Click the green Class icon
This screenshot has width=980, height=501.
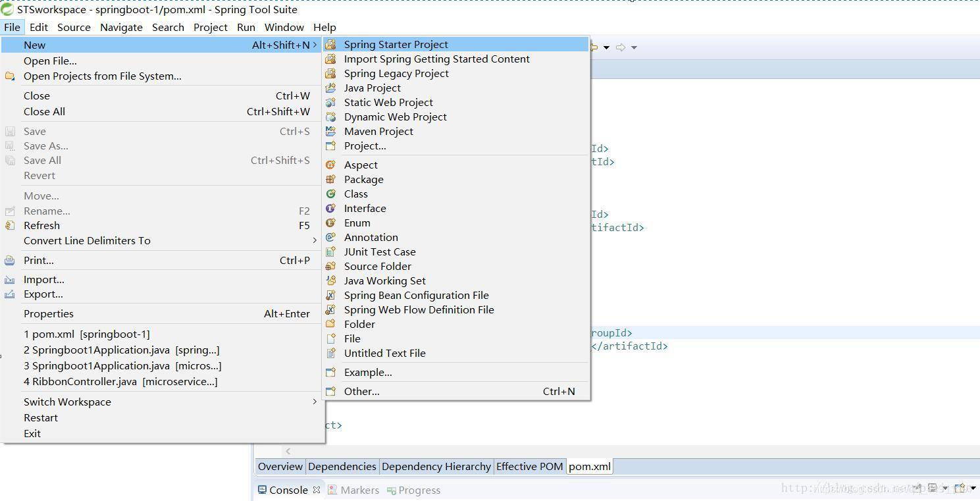pos(330,194)
